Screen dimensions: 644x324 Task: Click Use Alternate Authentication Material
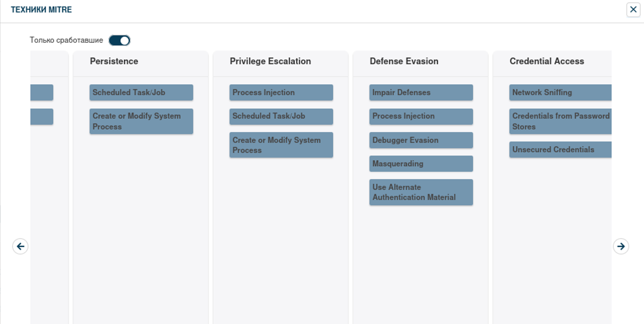(420, 192)
